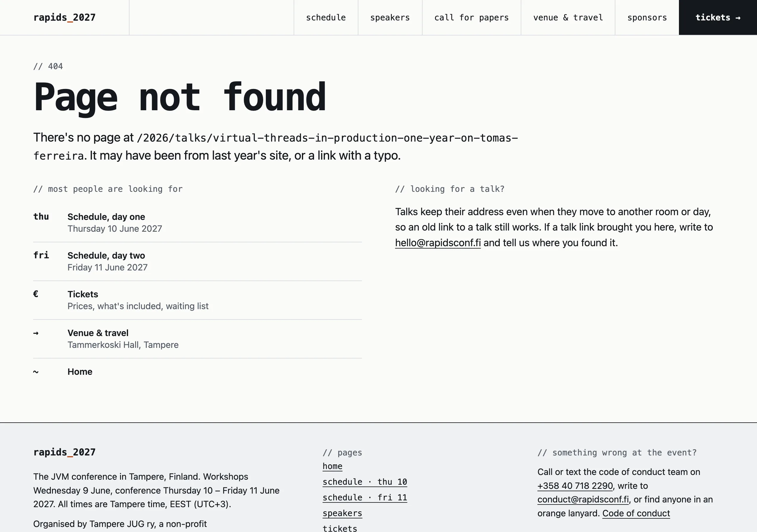Click '// most people are looking for' heading
This screenshot has height=532, width=757.
coord(108,189)
